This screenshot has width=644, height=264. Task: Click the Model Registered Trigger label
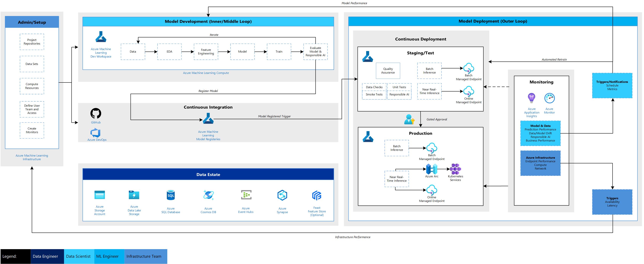[x=274, y=116]
